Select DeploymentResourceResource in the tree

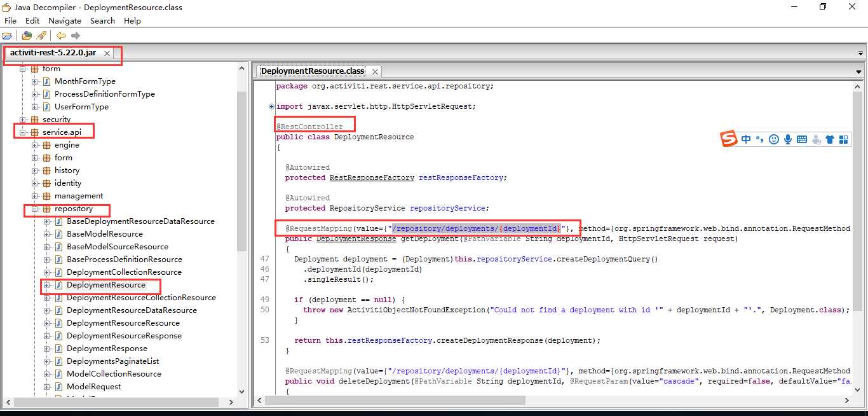(x=123, y=323)
